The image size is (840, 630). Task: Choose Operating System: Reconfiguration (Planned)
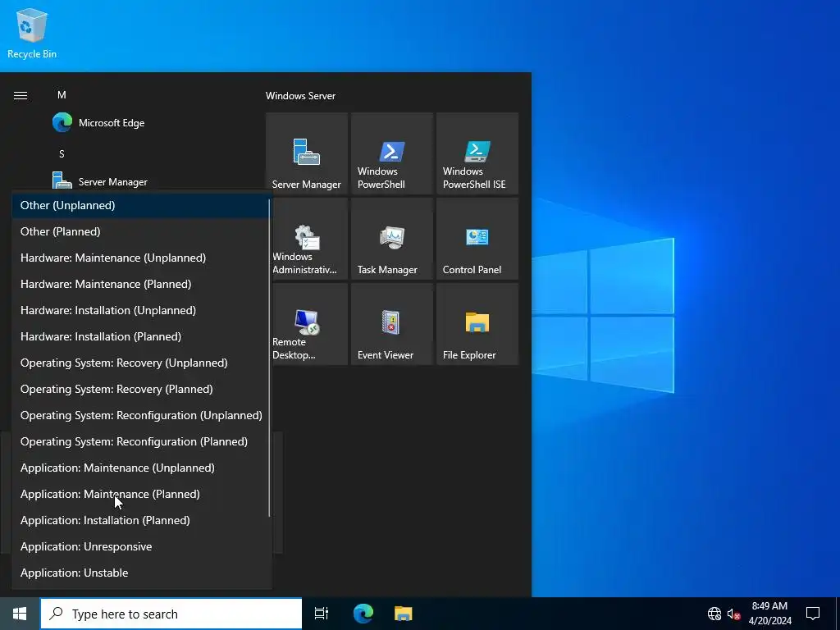(x=140, y=441)
